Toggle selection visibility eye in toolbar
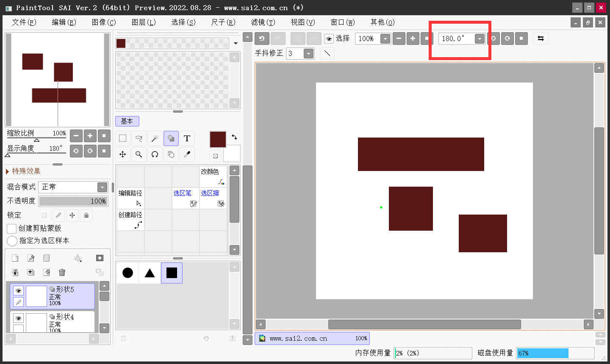This screenshot has width=610, height=364. (329, 39)
